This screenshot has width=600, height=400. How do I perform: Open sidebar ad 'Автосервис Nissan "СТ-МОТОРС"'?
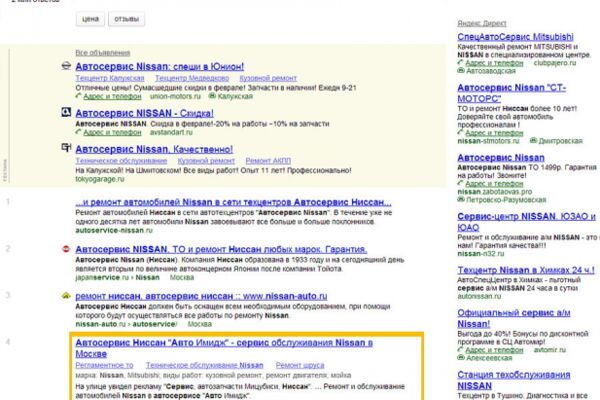512,93
